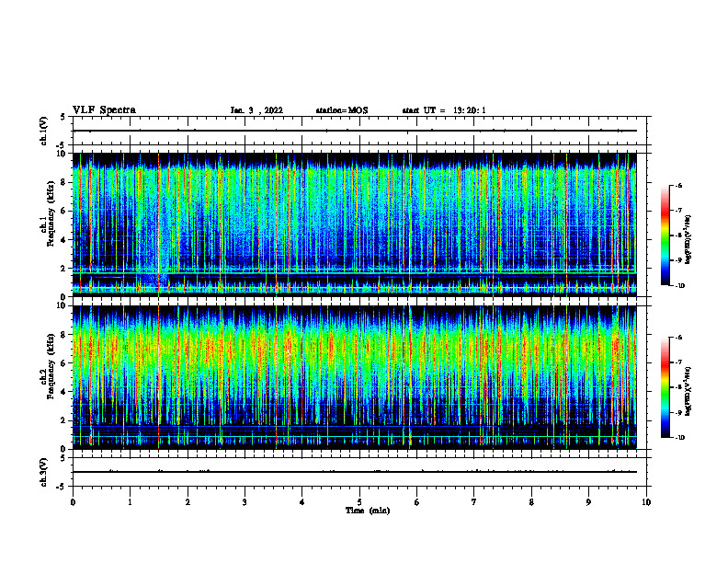The width and height of the screenshot is (728, 563).
Task: Click the ch.2 color bar 'log(PSD)' label
Action: coord(688,391)
